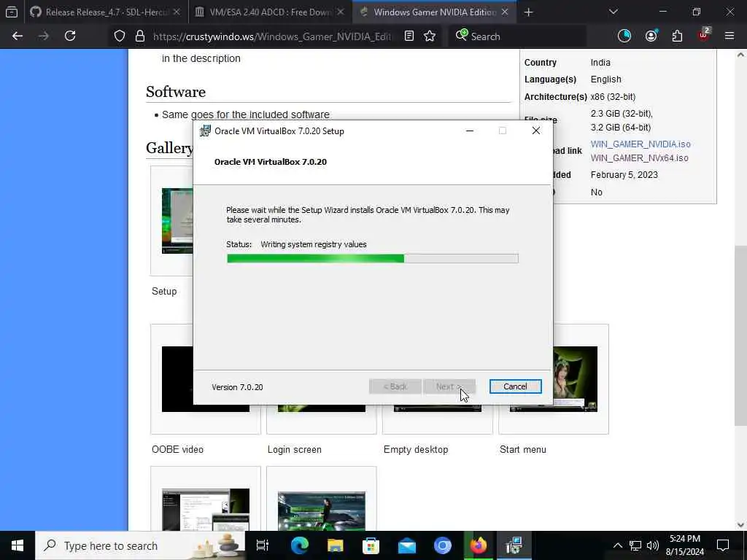The width and height of the screenshot is (747, 560).
Task: Show hidden system tray icons chevron
Action: coord(617,545)
